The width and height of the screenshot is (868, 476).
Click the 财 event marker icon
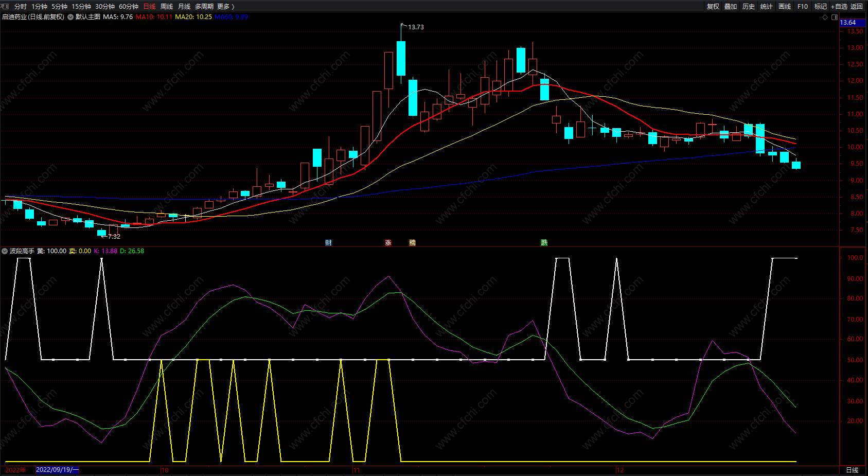328,243
